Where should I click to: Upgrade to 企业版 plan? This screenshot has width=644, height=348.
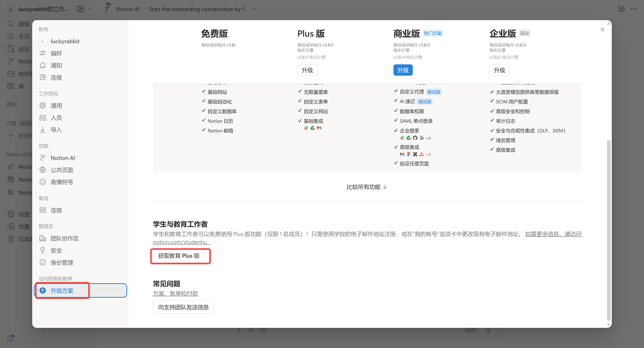pyautogui.click(x=500, y=70)
